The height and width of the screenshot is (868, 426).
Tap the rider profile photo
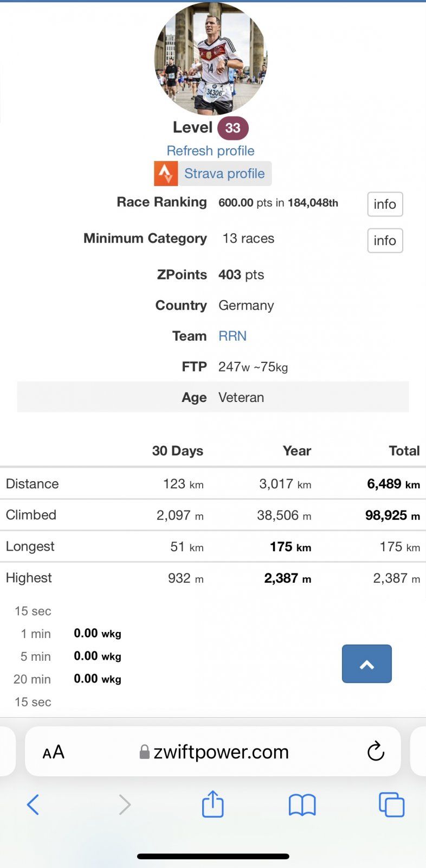pos(211,59)
